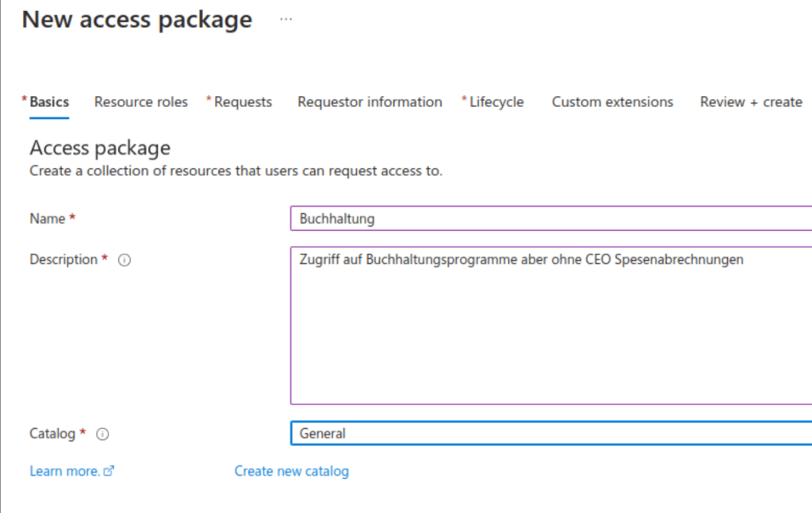Click the Description field label
Viewport: 812px width, 513px height.
click(63, 260)
